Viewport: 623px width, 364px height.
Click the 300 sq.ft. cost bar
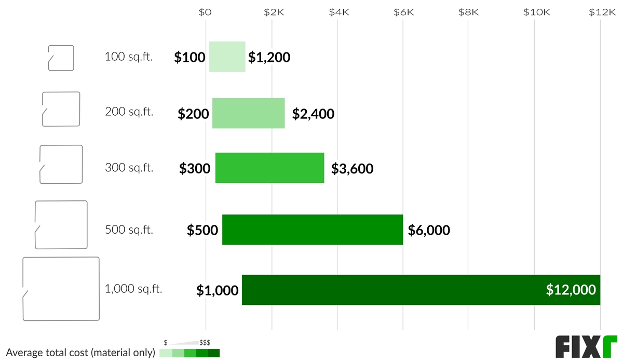point(269,168)
